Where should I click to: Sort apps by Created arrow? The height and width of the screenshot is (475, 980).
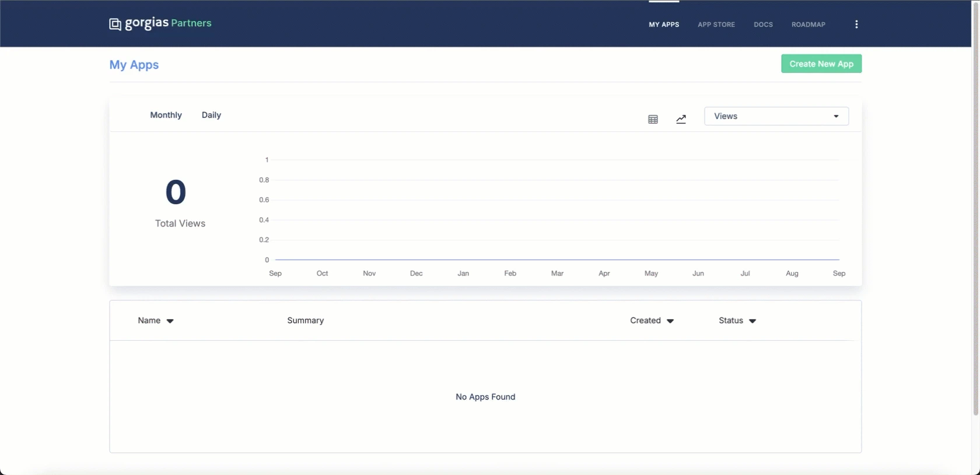click(x=670, y=321)
